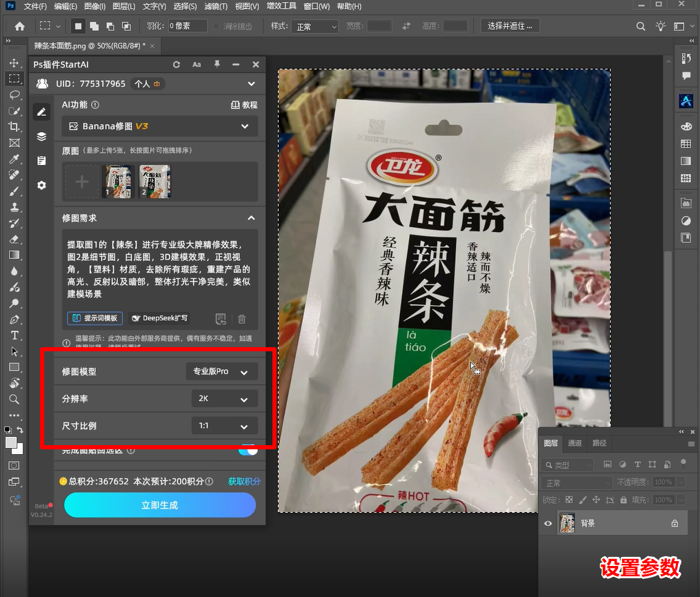Screen dimensions: 700x597
Task: Open the 增效工具 menu
Action: click(x=281, y=6)
